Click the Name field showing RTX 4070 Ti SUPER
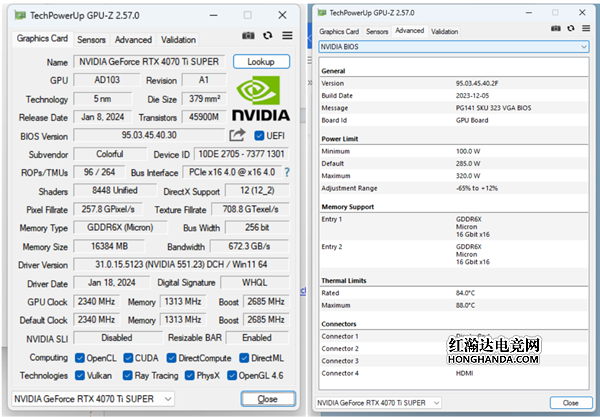Image resolution: width=600 pixels, height=417 pixels. tap(149, 62)
